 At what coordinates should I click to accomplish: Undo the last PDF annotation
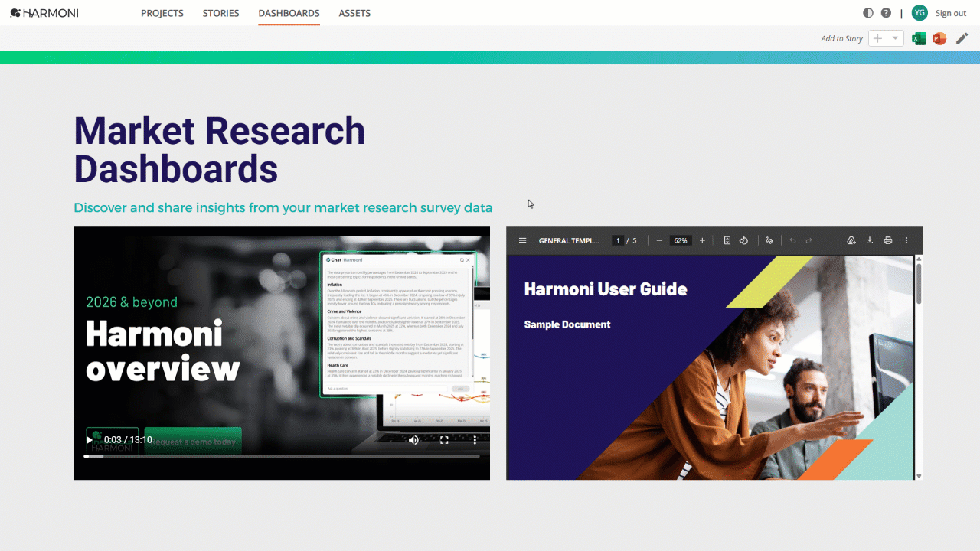(x=792, y=240)
